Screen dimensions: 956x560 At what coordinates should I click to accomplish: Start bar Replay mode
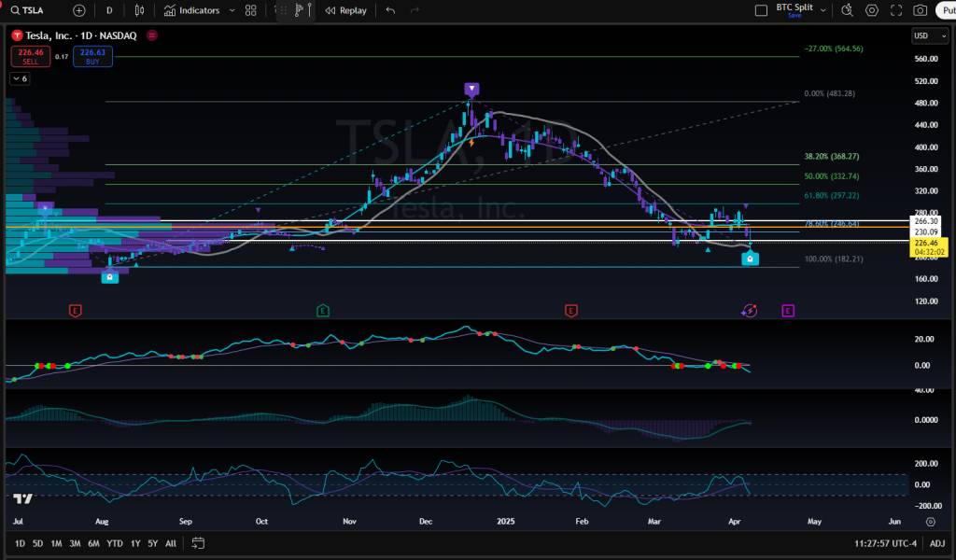(345, 10)
